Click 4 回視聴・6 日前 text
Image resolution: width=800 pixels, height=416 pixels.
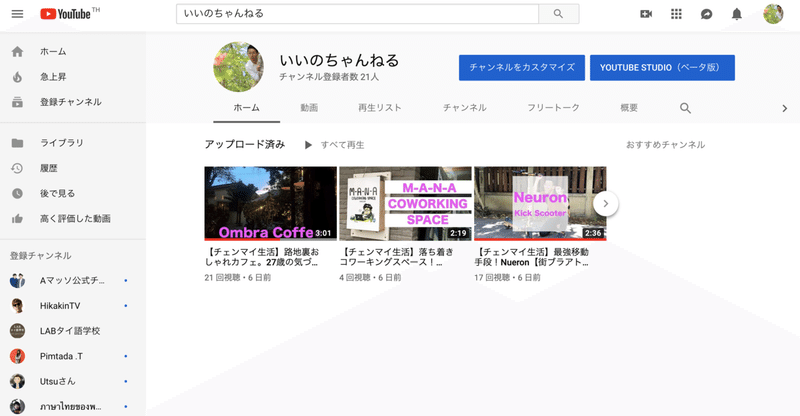point(370,278)
